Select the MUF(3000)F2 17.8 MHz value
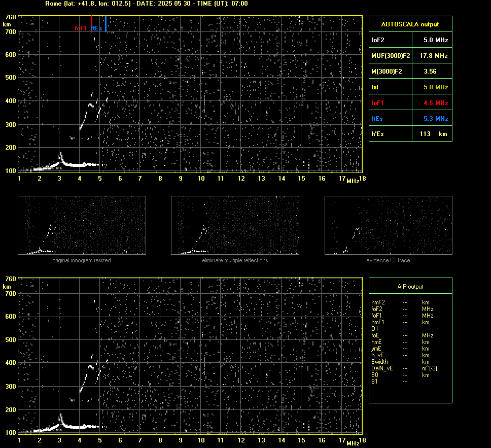This screenshot has width=491, height=448. click(434, 56)
